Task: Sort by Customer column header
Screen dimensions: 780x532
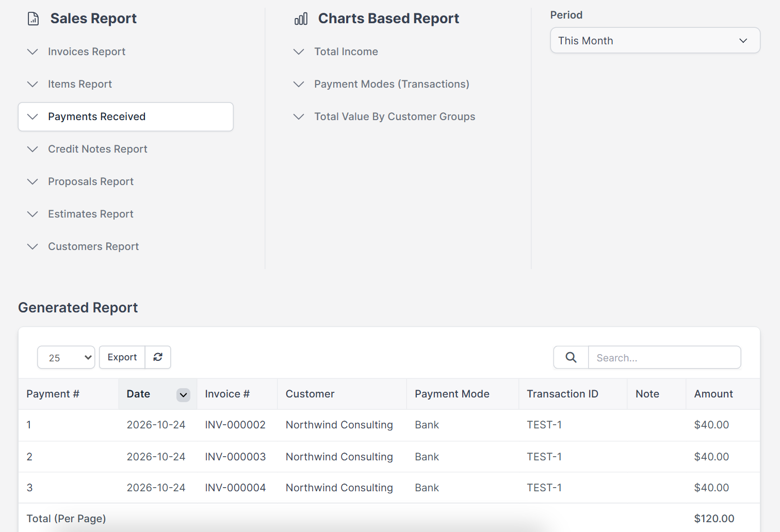Action: point(342,394)
